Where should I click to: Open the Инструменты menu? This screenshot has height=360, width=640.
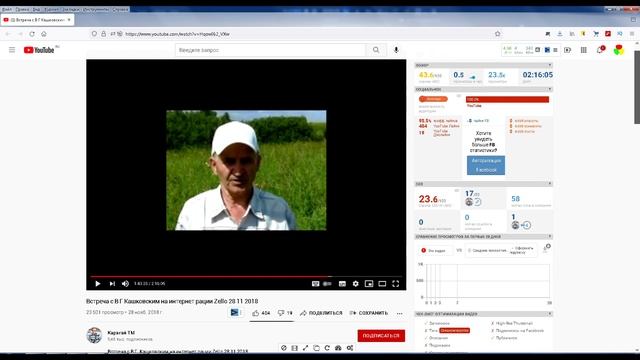(x=96, y=9)
